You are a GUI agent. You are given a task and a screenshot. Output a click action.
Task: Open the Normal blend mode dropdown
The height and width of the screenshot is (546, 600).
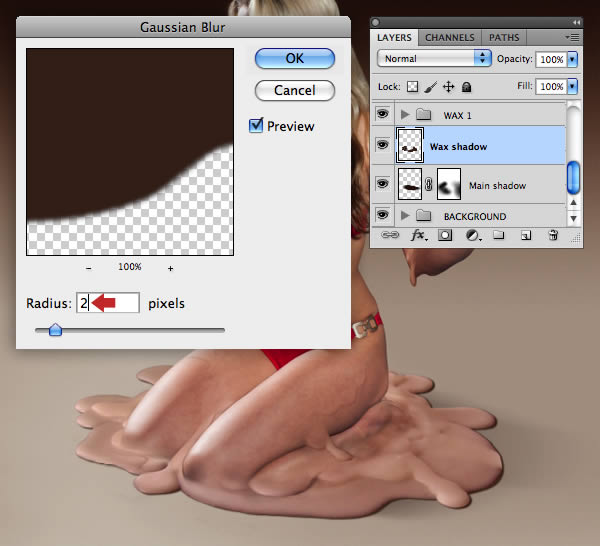(434, 59)
